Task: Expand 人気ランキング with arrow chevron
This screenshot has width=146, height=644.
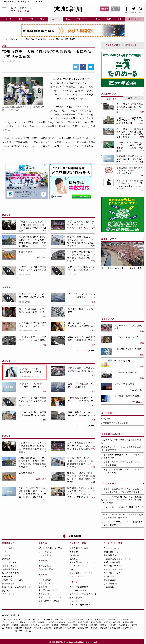Action: pos(143,94)
